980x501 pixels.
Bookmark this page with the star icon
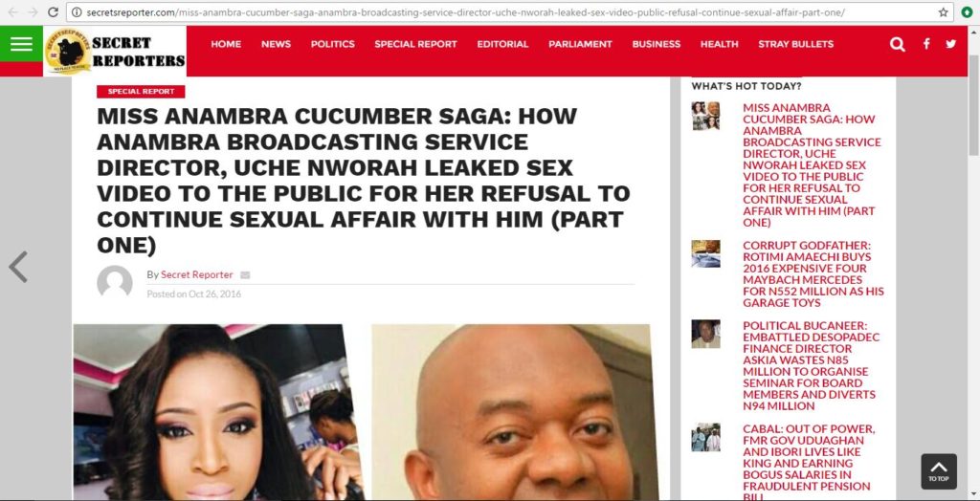click(943, 12)
